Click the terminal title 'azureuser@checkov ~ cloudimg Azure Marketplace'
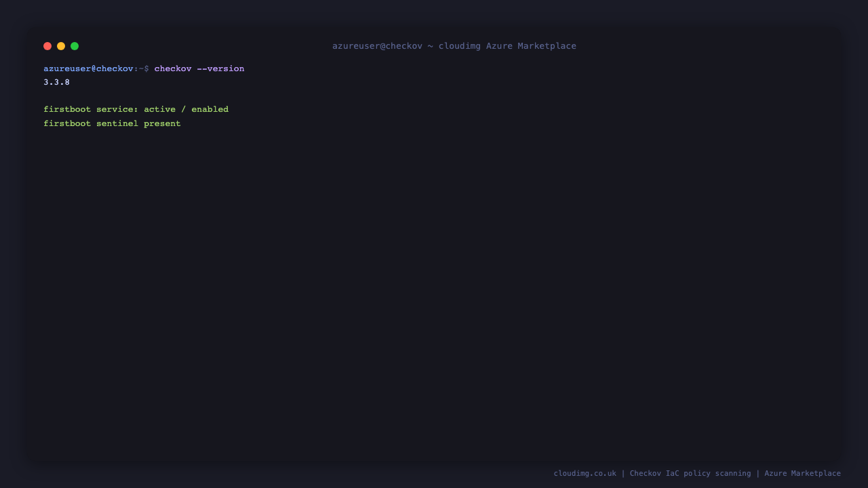Image resolution: width=868 pixels, height=488 pixels. [454, 46]
